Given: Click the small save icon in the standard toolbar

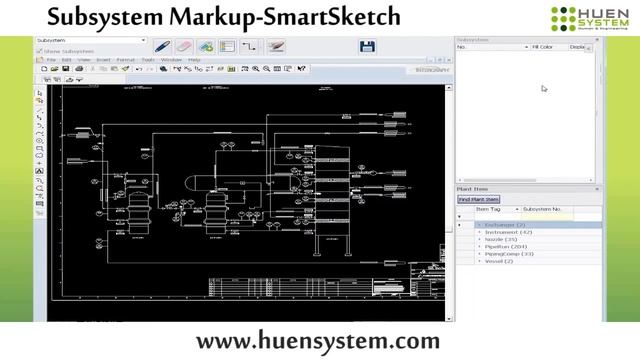Looking at the screenshot, I should click(65, 69).
